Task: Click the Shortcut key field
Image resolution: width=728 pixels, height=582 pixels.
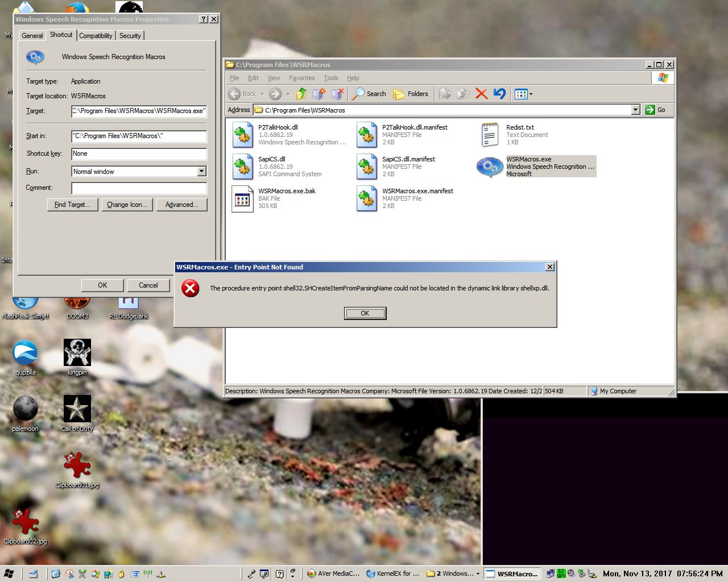Action: pyautogui.click(x=139, y=153)
